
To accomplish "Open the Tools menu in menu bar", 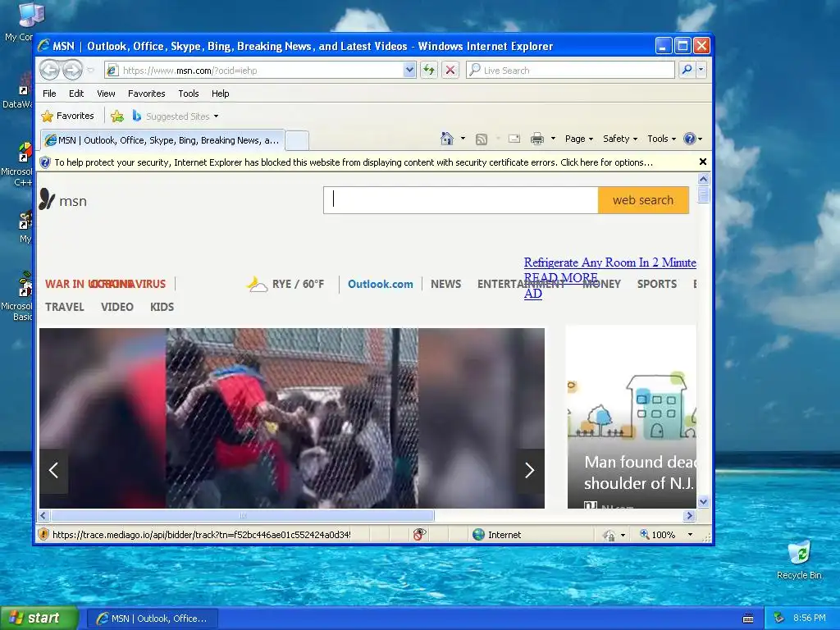I will tap(189, 94).
